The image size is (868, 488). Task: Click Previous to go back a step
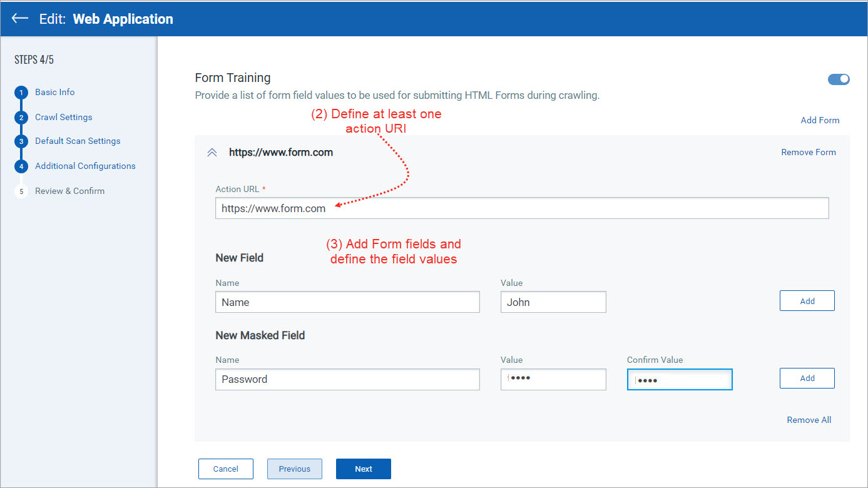[294, 469]
